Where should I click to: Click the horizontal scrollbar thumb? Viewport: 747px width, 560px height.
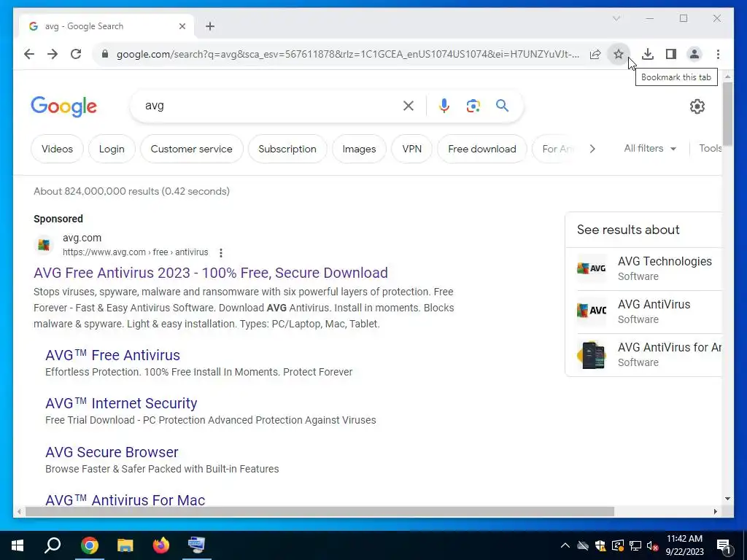320,511
